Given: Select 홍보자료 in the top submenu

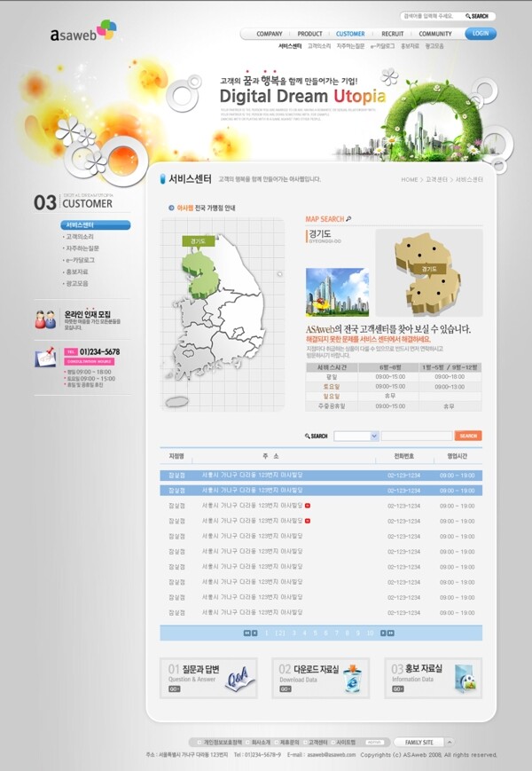Looking at the screenshot, I should pyautogui.click(x=410, y=46).
